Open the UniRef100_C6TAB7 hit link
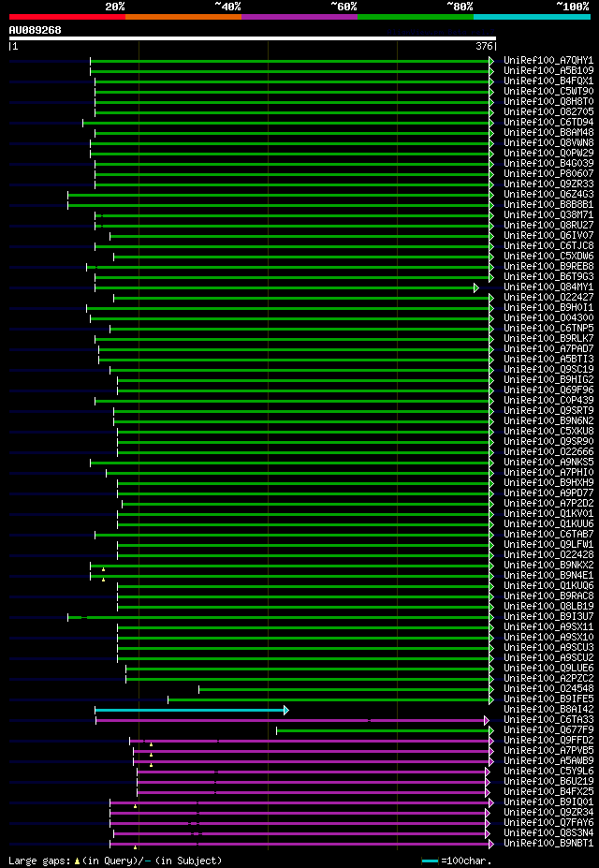 point(548,535)
